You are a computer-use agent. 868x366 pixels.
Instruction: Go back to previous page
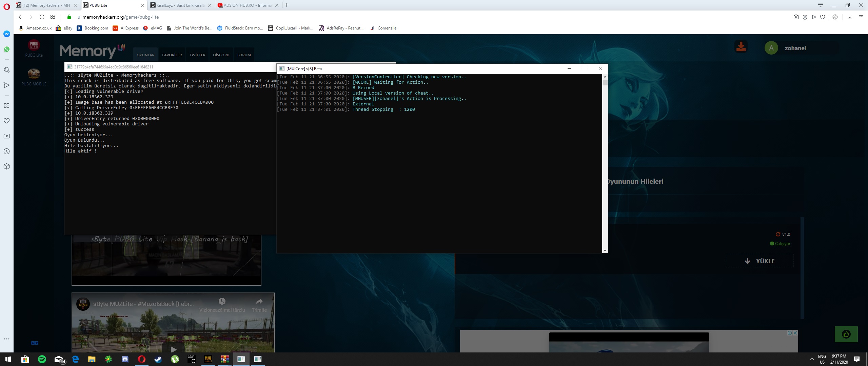click(x=20, y=17)
